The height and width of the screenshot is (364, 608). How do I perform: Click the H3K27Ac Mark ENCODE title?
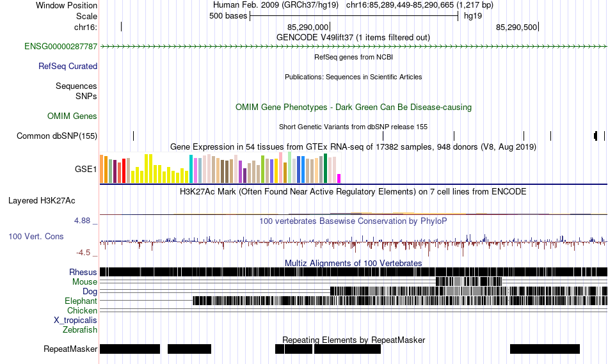(353, 191)
